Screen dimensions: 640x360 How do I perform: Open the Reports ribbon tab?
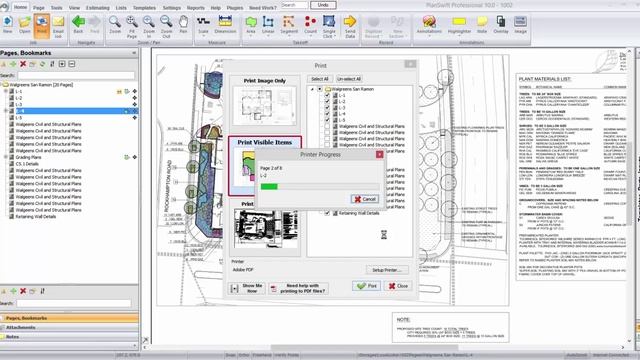(x=196, y=8)
